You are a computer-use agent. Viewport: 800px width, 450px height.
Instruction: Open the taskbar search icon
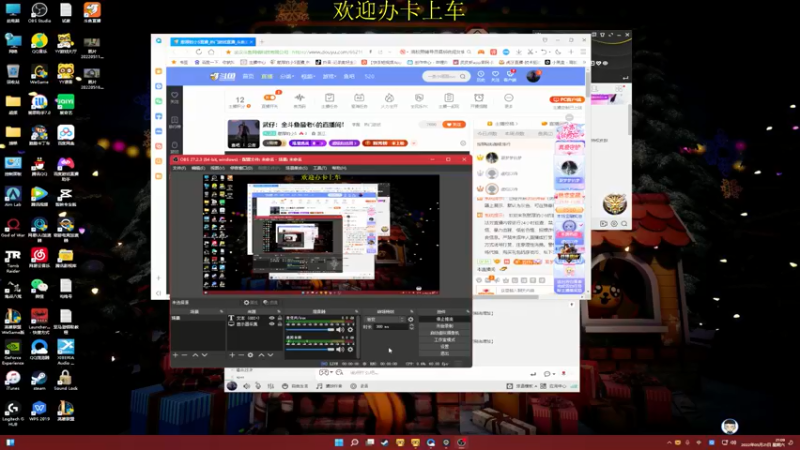tap(354, 442)
